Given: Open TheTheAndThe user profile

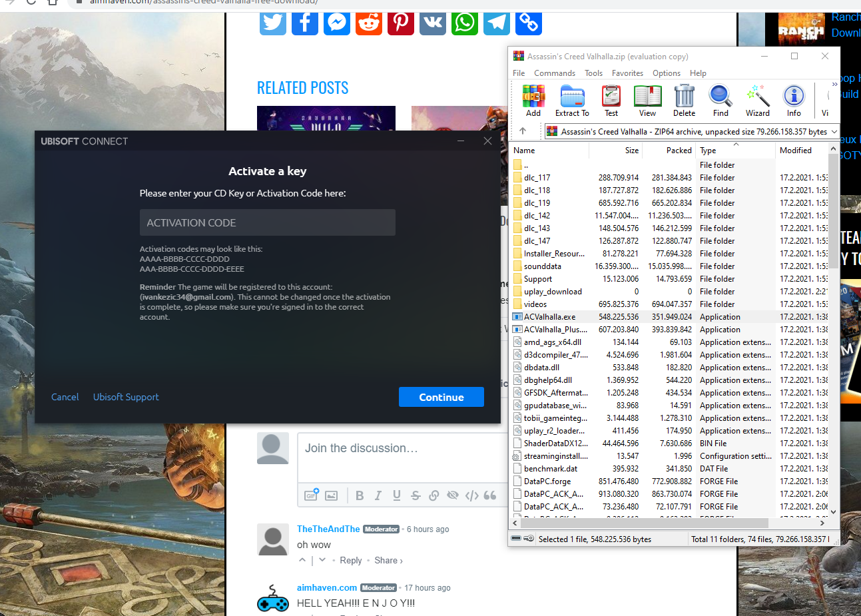Looking at the screenshot, I should [x=328, y=529].
